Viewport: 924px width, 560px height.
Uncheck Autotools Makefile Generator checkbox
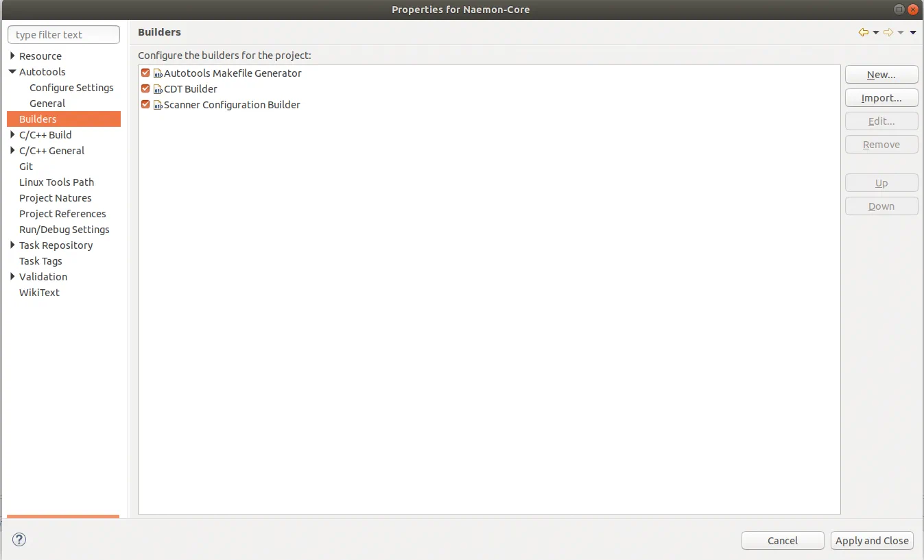click(x=145, y=73)
